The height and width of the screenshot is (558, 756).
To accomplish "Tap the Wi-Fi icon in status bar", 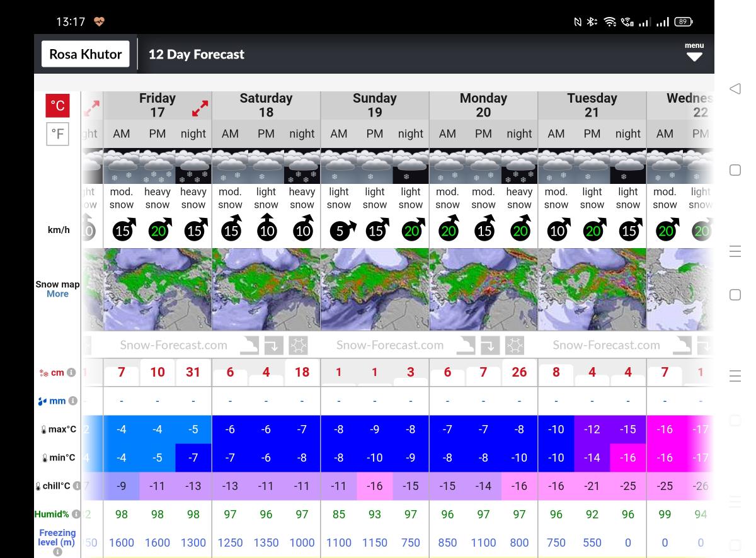I will click(610, 22).
